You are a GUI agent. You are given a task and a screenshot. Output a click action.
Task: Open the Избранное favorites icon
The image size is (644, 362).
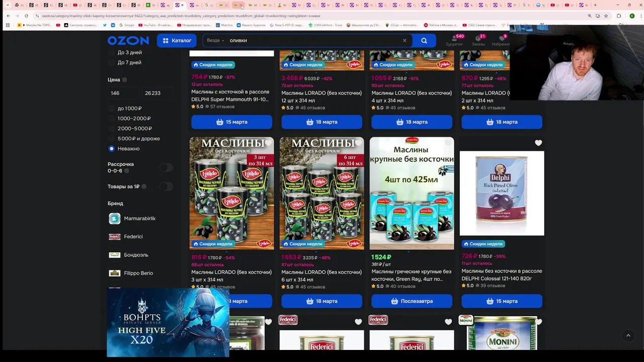pyautogui.click(x=501, y=41)
